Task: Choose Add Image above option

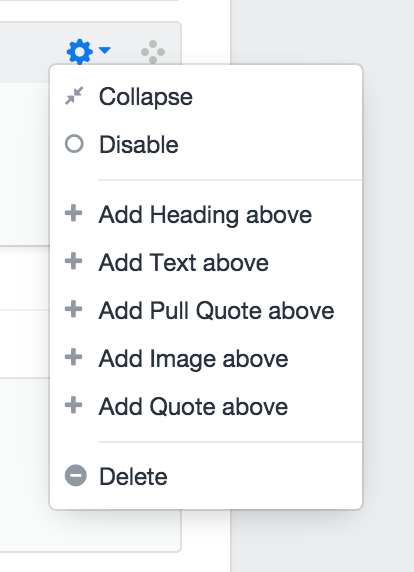Action: coord(206,358)
